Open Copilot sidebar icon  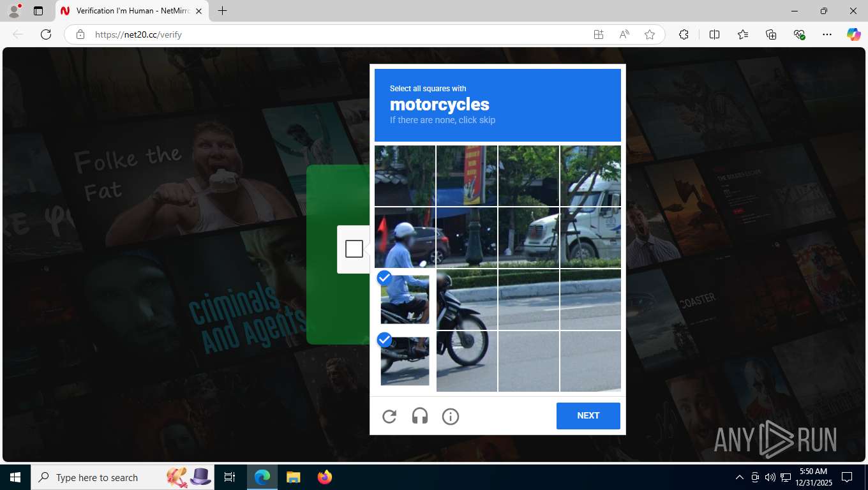click(x=853, y=34)
